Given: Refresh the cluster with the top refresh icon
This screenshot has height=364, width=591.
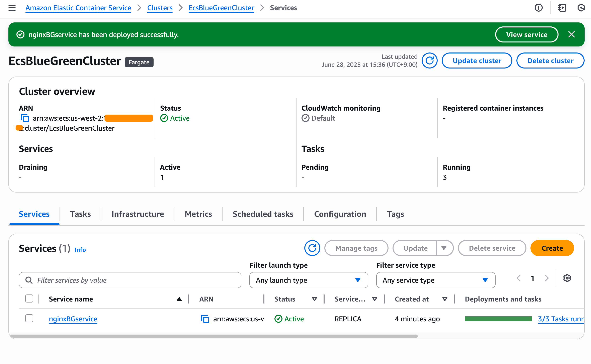Looking at the screenshot, I should pyautogui.click(x=429, y=61).
